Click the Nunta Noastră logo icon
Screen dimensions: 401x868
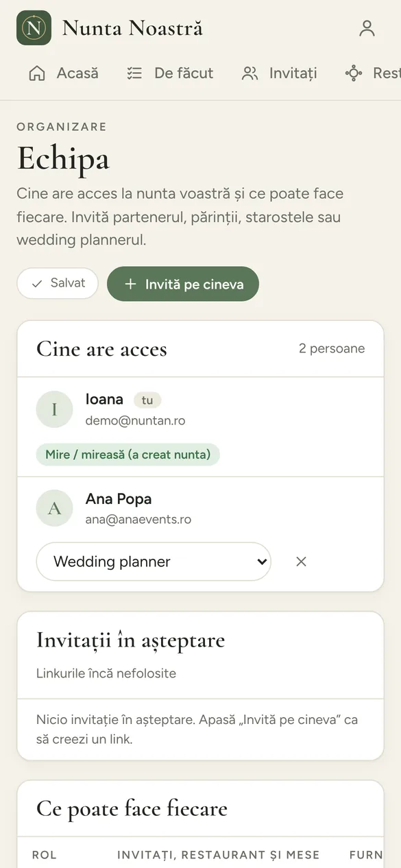tap(34, 28)
